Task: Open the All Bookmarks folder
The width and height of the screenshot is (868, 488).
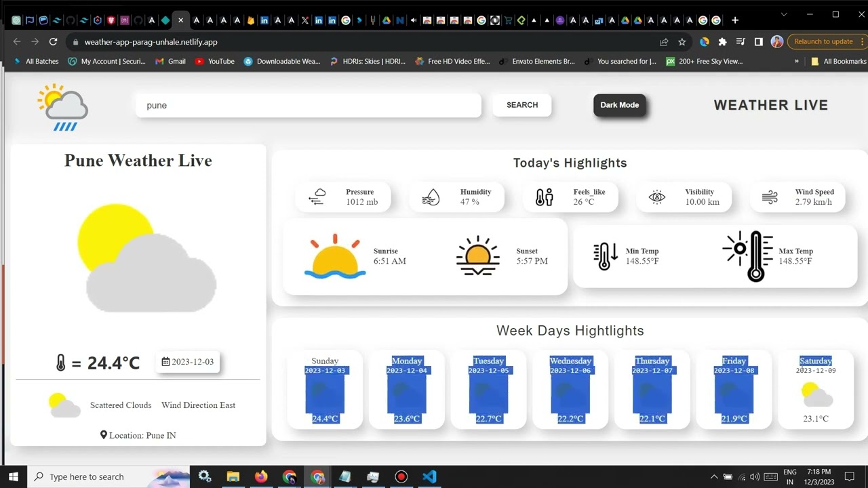Action: coord(839,61)
